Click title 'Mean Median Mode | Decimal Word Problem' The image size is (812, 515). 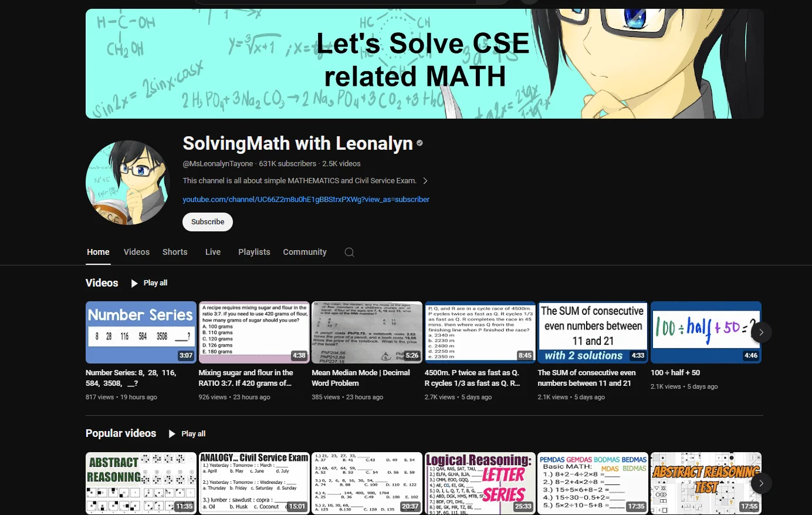pos(361,378)
